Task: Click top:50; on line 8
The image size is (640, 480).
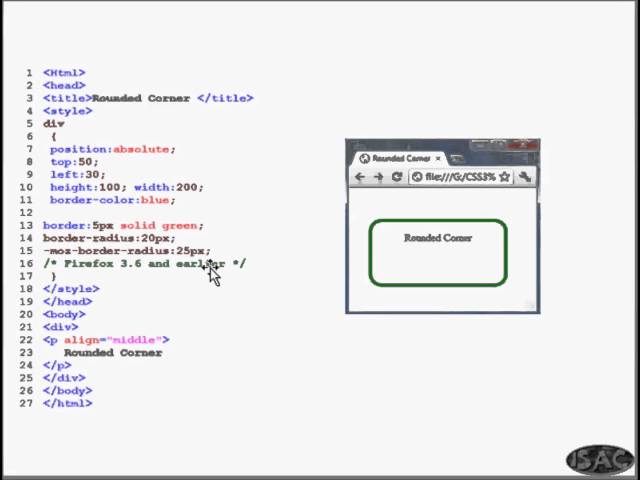Action: tap(75, 162)
